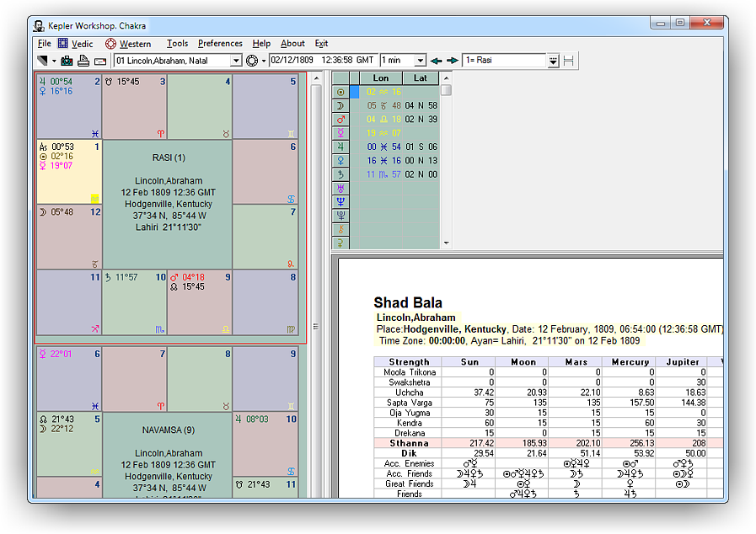This screenshot has height=534, width=756.
Task: Click the up arrow of the chart panel scrollbar
Action: pos(316,78)
